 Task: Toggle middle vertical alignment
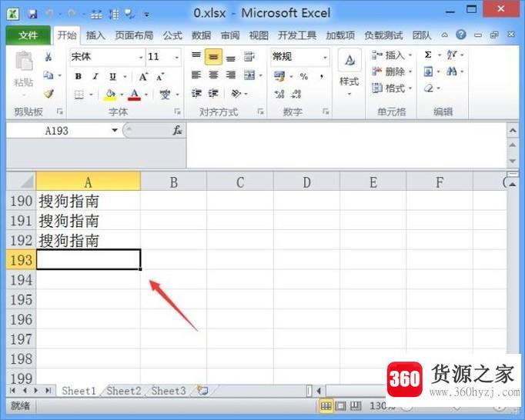tap(213, 57)
